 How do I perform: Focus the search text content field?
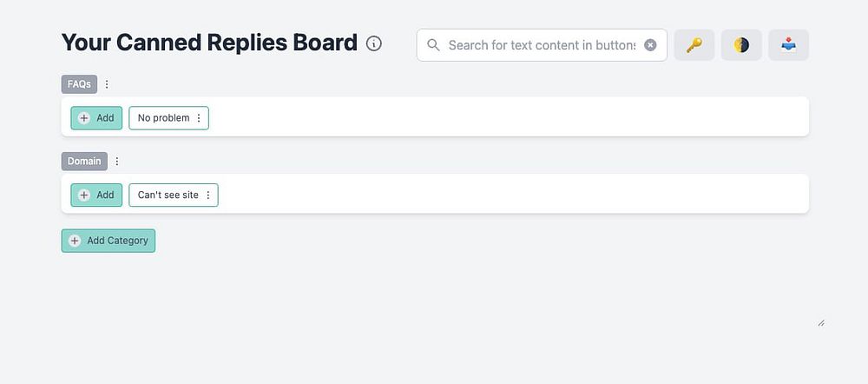click(541, 45)
